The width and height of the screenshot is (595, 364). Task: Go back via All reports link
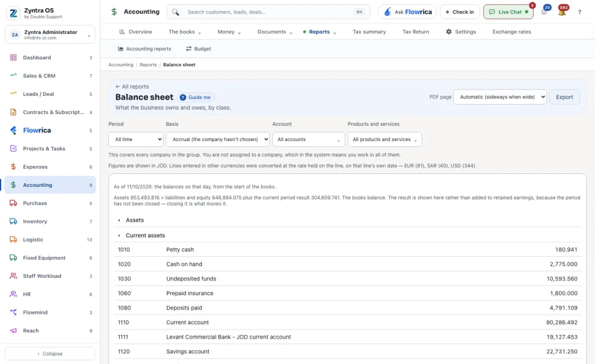(x=132, y=87)
